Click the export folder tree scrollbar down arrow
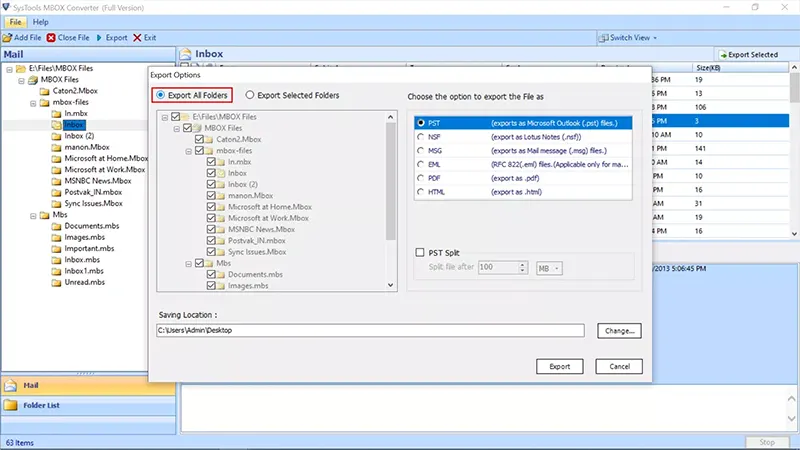The width and height of the screenshot is (800, 450). click(x=390, y=285)
